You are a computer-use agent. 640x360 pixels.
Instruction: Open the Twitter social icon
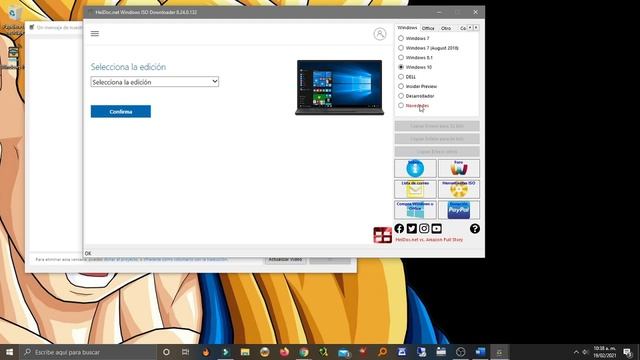(x=411, y=229)
